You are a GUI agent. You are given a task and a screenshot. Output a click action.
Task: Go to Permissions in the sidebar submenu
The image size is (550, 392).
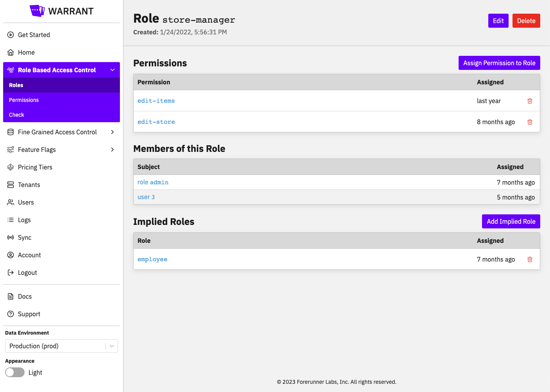pyautogui.click(x=24, y=100)
